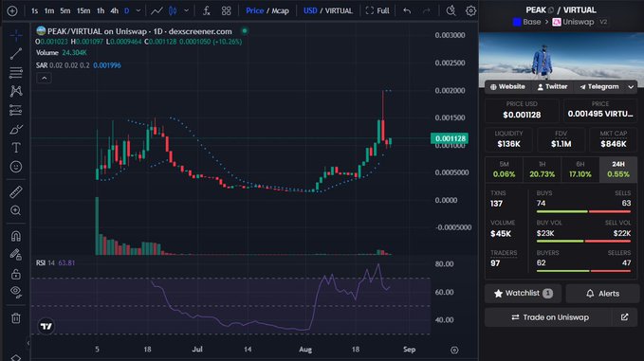
Task: Select the 1m timeframe
Action: pyautogui.click(x=49, y=11)
